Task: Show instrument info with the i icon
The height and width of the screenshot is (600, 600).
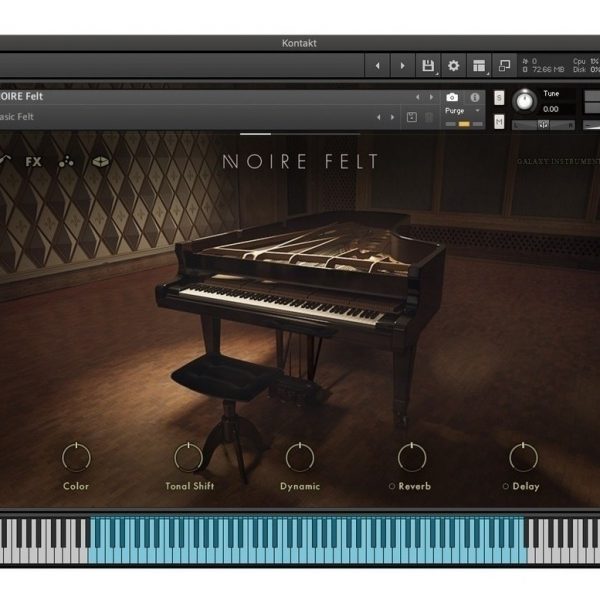Action: pyautogui.click(x=475, y=97)
